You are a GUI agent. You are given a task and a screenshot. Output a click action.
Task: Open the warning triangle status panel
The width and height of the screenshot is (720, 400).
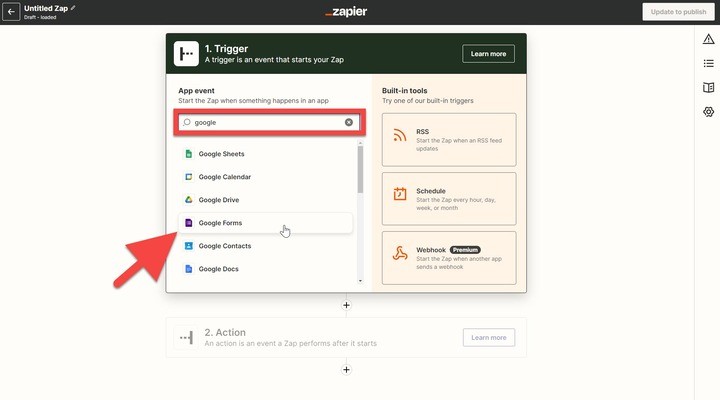[x=709, y=39]
